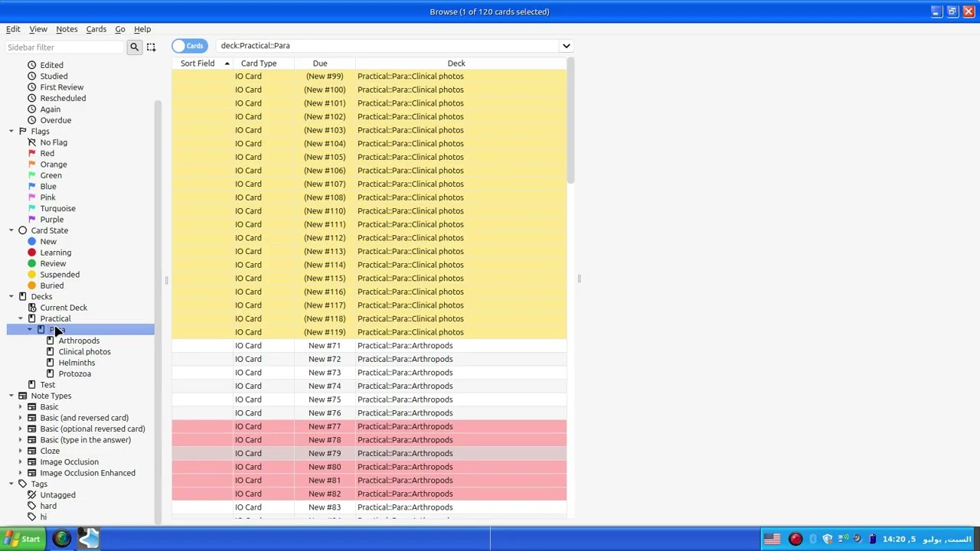Click the Arthropods deck icon

click(x=50, y=341)
